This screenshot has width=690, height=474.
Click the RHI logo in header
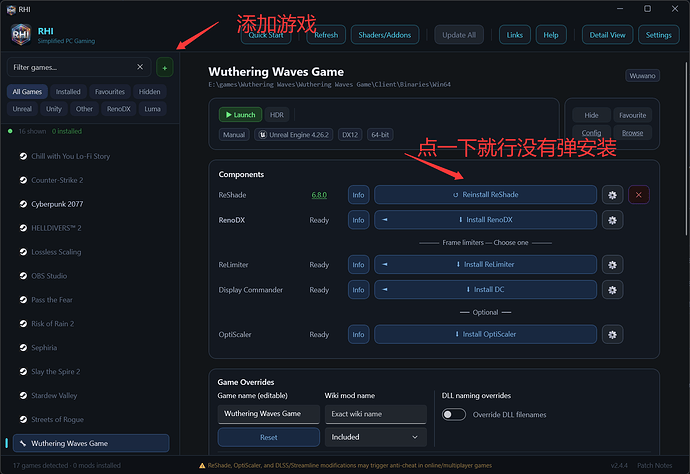pyautogui.click(x=21, y=34)
